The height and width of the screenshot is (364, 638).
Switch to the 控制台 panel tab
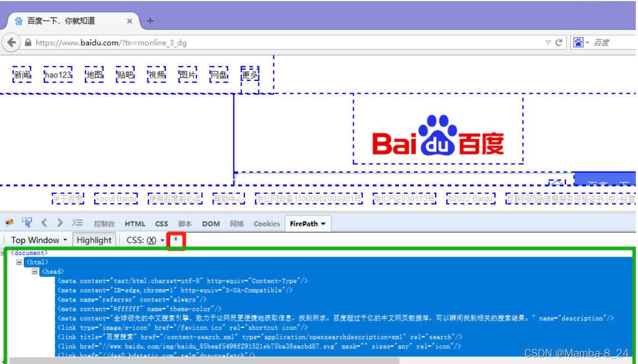coord(104,224)
